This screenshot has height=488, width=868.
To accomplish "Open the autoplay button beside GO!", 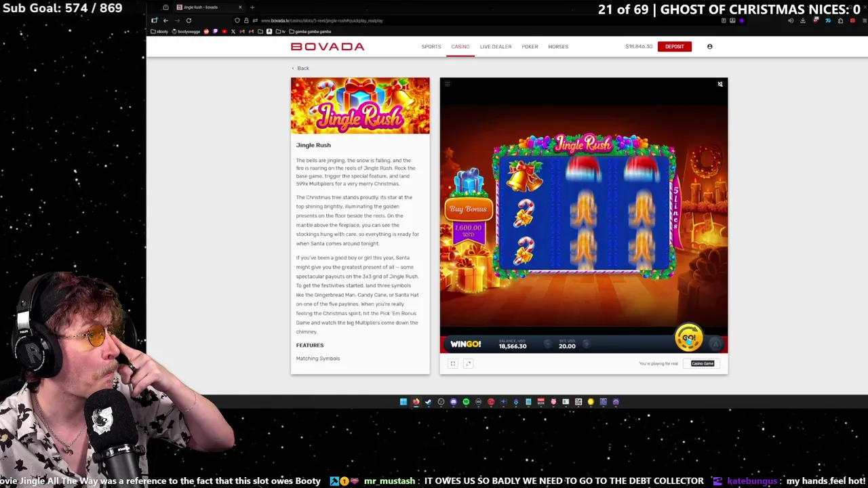I will (x=715, y=344).
